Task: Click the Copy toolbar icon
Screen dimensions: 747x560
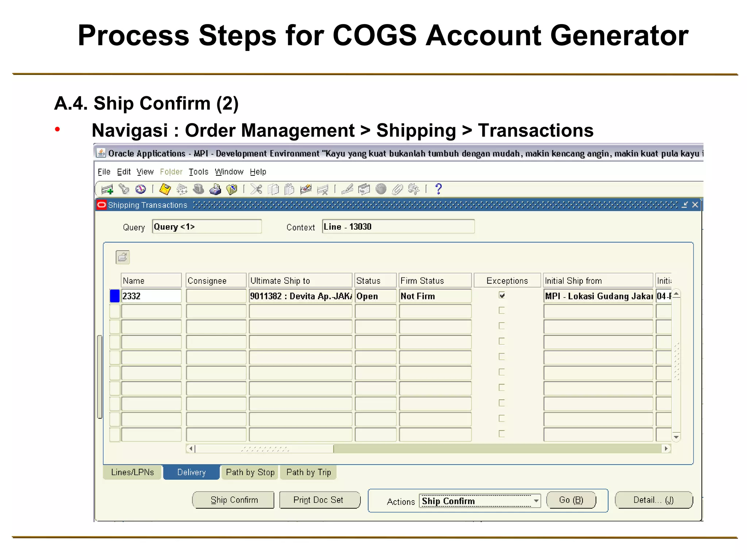Action: [x=273, y=189]
